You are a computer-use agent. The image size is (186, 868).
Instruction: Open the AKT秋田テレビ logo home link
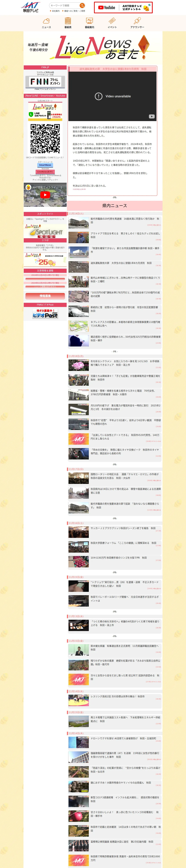tap(30, 7)
